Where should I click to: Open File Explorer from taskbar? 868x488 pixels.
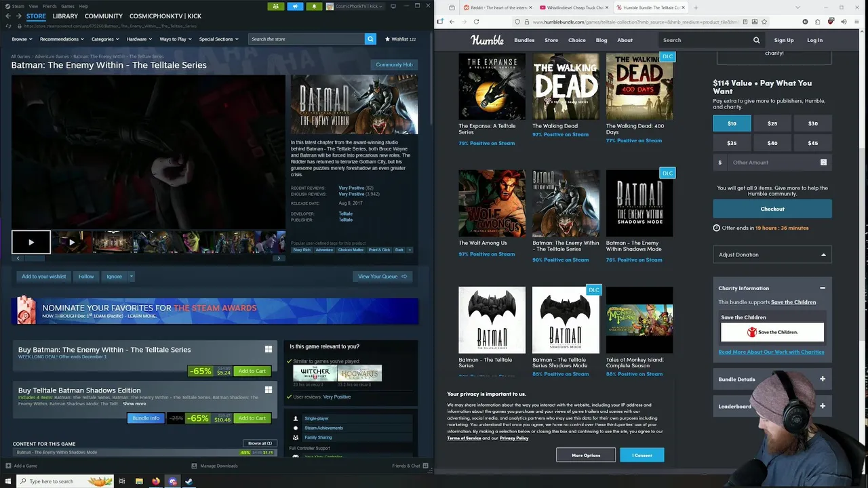click(139, 481)
